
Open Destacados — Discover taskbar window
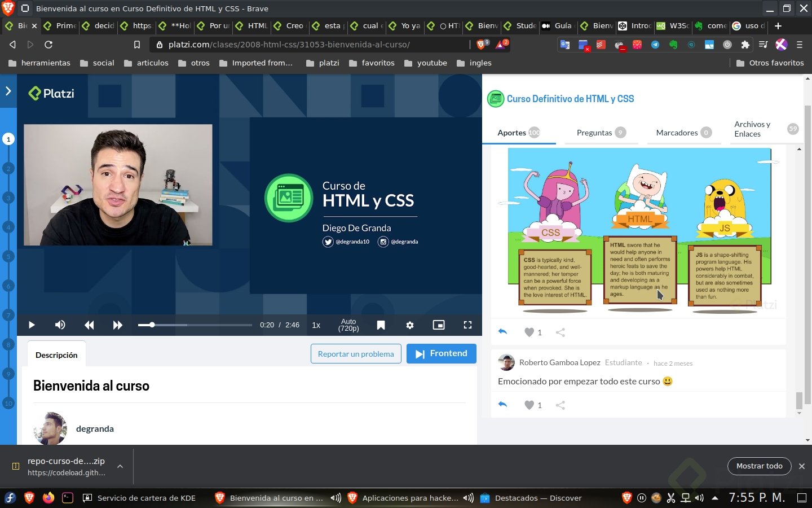(x=531, y=498)
